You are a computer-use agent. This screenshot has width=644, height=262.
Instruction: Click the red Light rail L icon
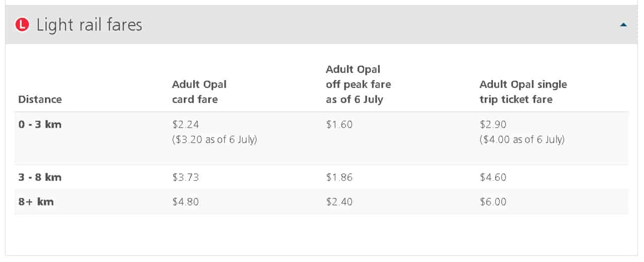pos(23,25)
